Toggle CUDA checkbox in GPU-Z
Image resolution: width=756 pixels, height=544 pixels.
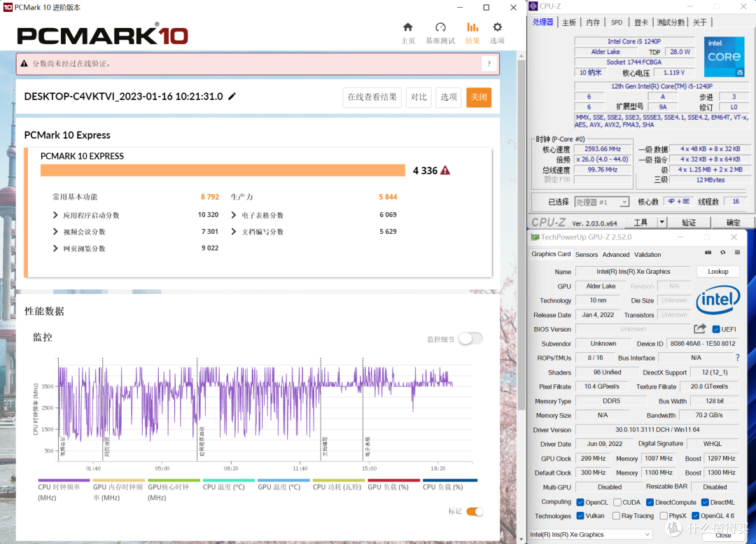[x=617, y=502]
